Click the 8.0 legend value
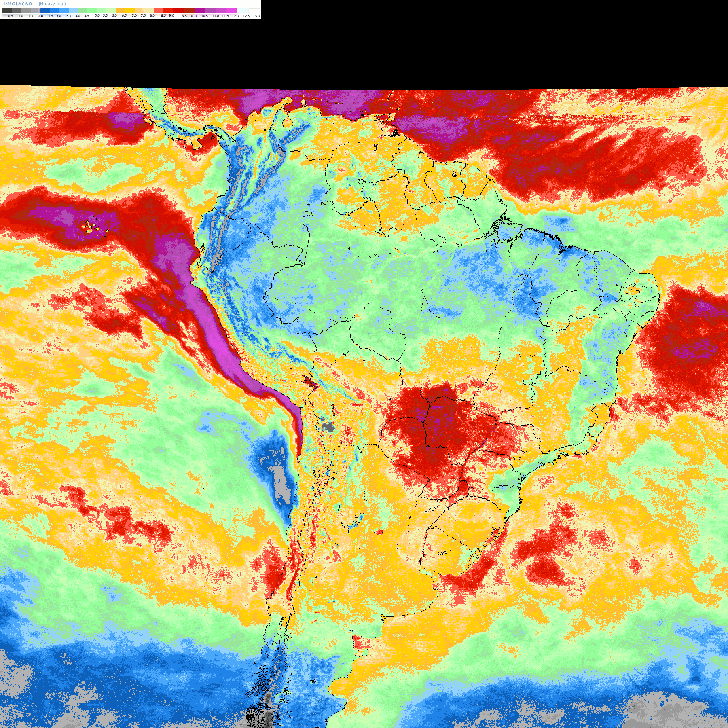Screen dimensions: 728x728 [x=152, y=15]
